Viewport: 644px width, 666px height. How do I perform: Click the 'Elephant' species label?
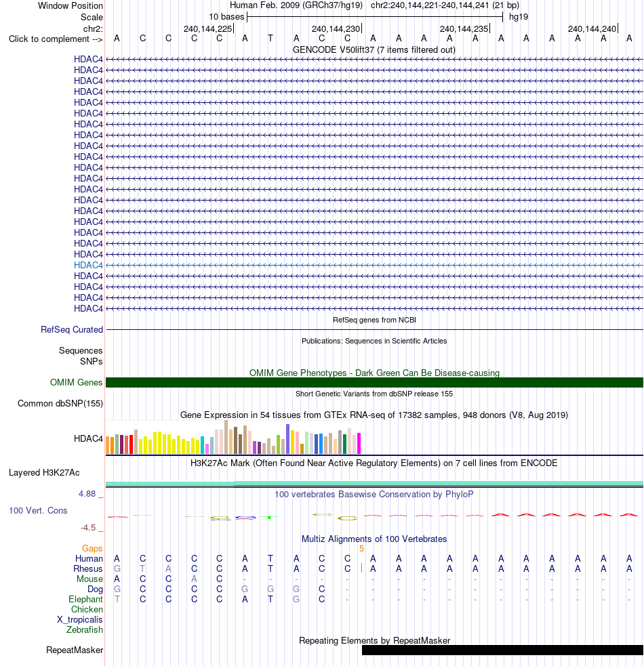pos(86,600)
